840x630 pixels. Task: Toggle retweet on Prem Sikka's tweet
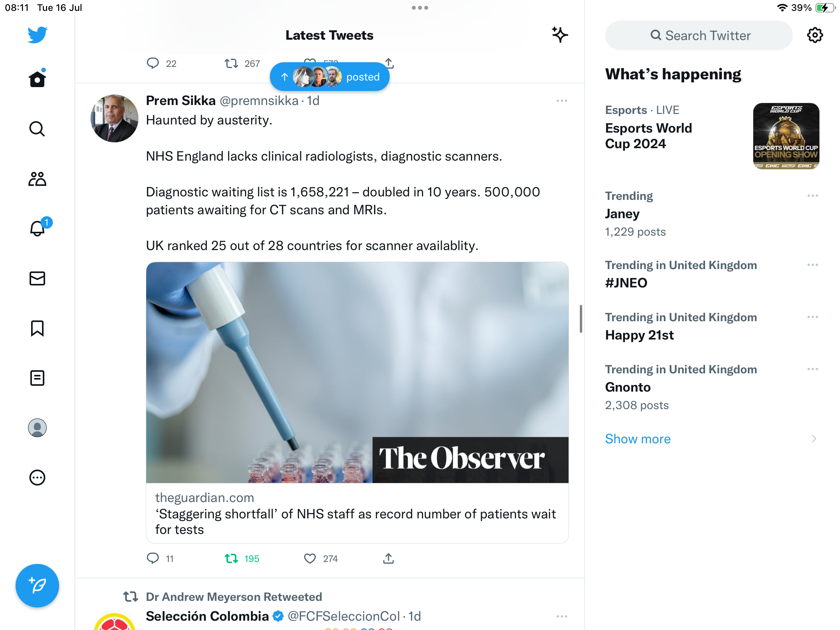[x=232, y=559]
